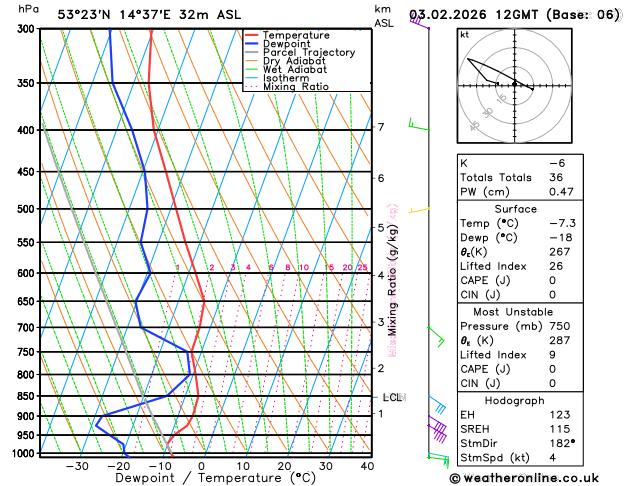Click the kt unit label in hodograph
The image size is (629, 486).
tap(465, 35)
